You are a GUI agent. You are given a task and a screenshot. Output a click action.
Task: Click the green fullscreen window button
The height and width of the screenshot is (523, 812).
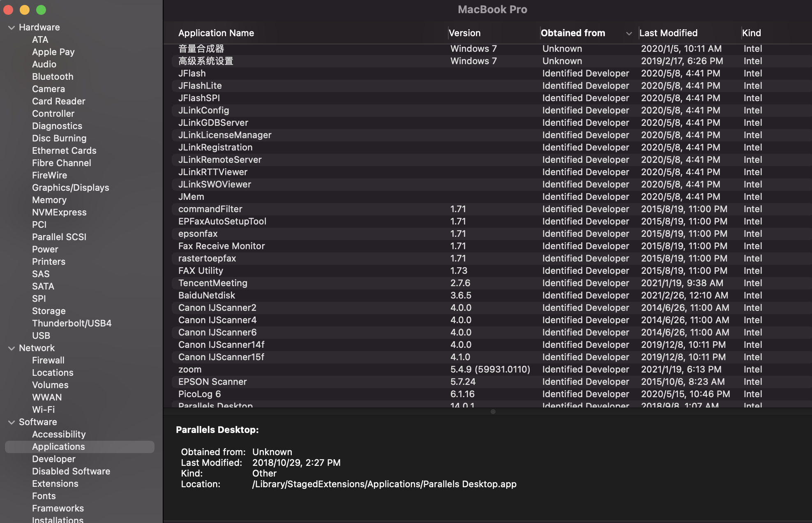tap(41, 9)
